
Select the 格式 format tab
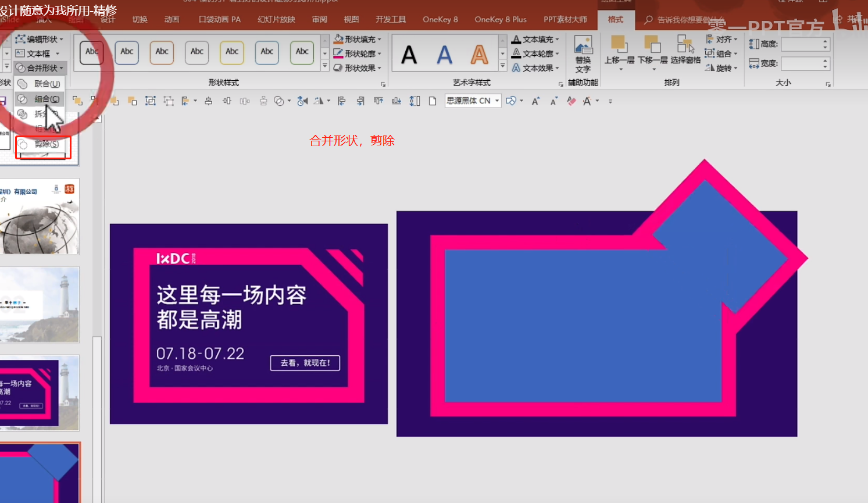click(616, 19)
